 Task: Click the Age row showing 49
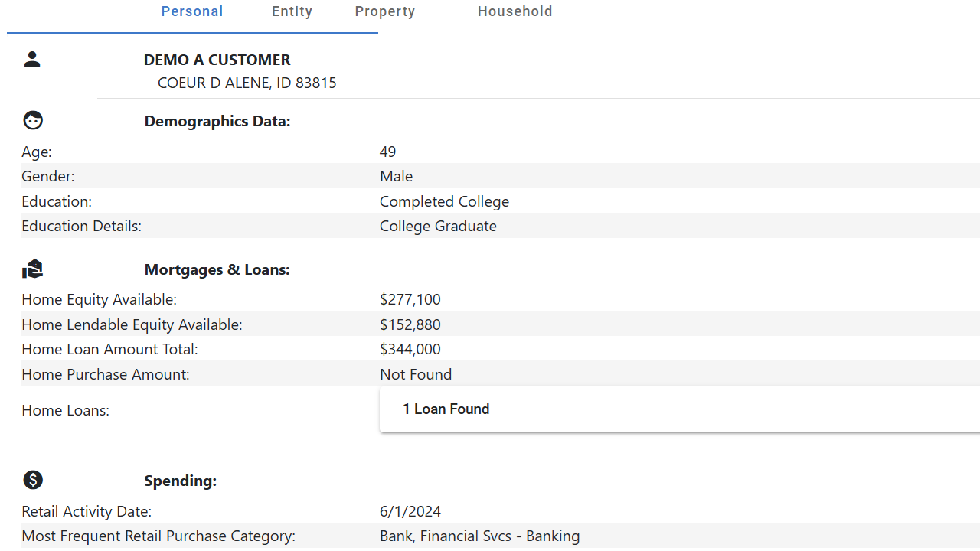387,151
